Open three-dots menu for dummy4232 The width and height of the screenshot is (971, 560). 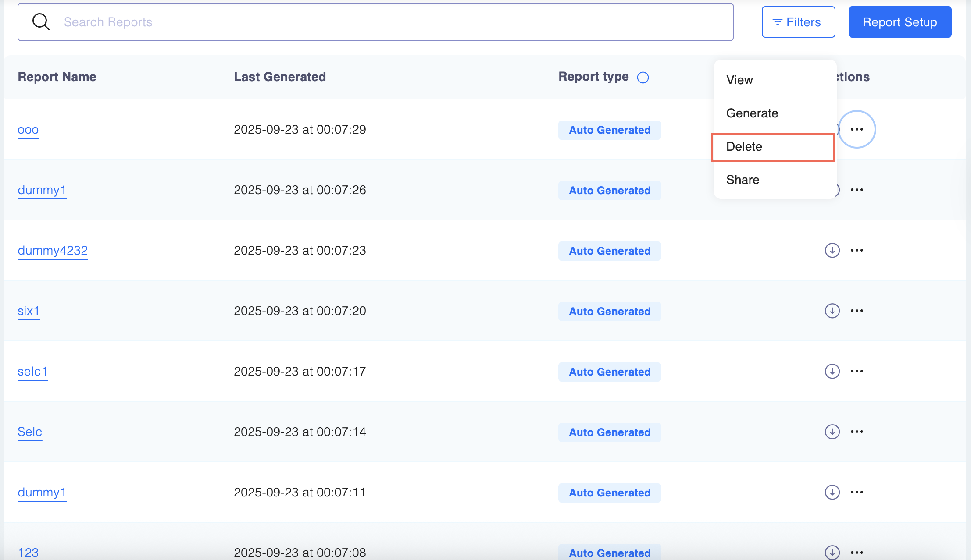[x=857, y=250]
